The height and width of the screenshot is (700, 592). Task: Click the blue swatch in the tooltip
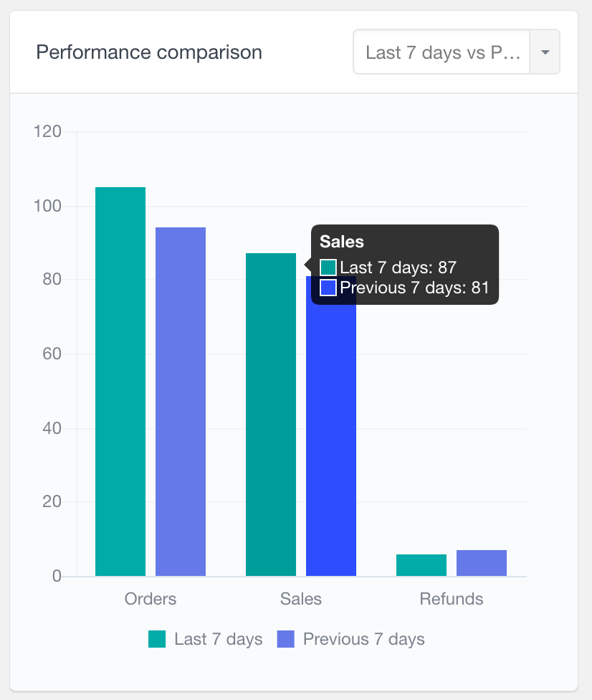click(328, 288)
